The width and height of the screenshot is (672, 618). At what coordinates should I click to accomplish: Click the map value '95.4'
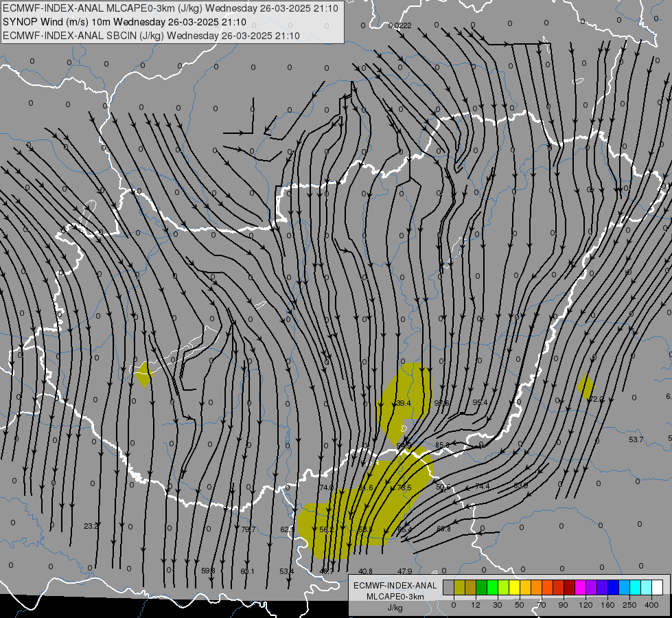480,402
